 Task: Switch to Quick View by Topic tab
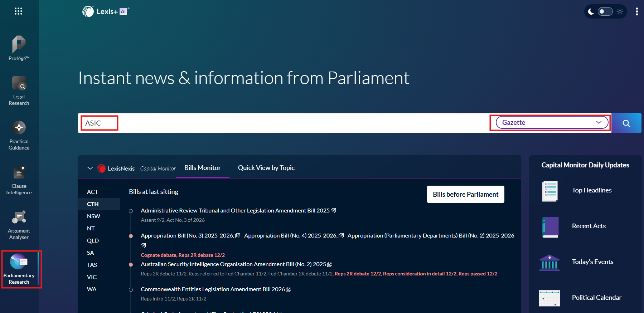click(x=266, y=168)
